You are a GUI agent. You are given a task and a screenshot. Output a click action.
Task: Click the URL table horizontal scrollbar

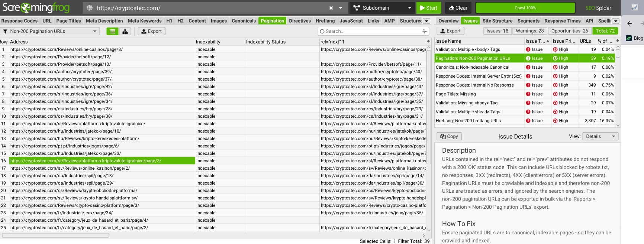pyautogui.click(x=56, y=235)
